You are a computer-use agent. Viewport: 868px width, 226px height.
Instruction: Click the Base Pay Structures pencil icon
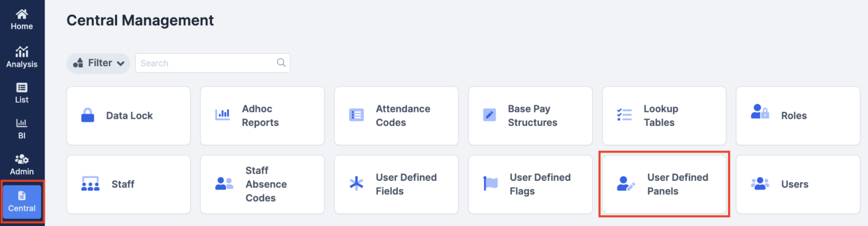click(489, 115)
